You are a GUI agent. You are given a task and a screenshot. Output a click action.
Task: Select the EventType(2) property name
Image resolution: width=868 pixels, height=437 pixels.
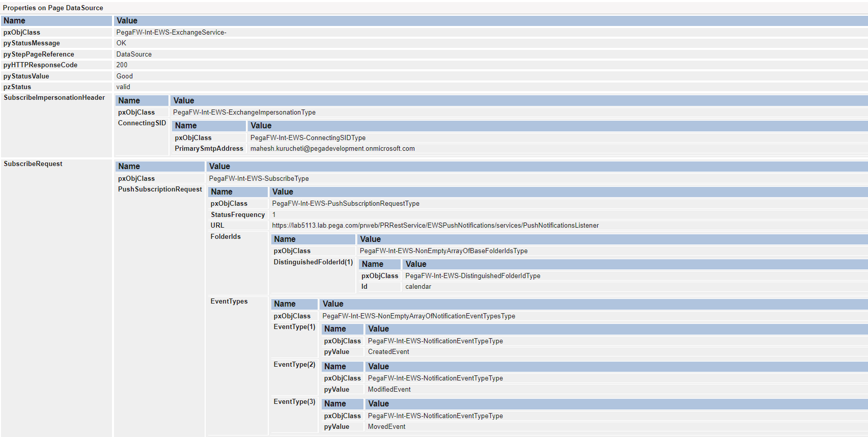[294, 365]
